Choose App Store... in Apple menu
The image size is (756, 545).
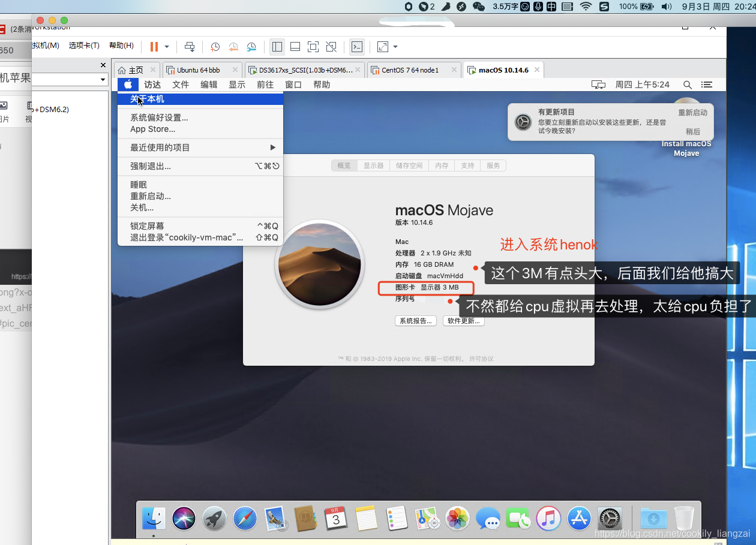click(200, 129)
